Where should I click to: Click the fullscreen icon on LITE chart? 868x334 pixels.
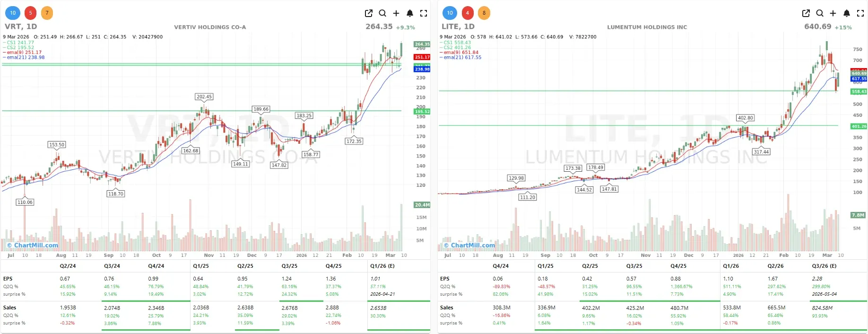860,13
